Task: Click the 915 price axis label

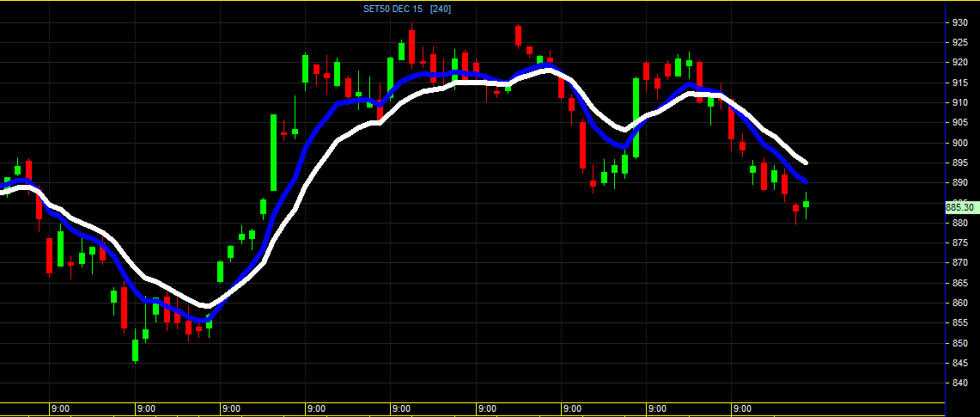Action: (959, 83)
